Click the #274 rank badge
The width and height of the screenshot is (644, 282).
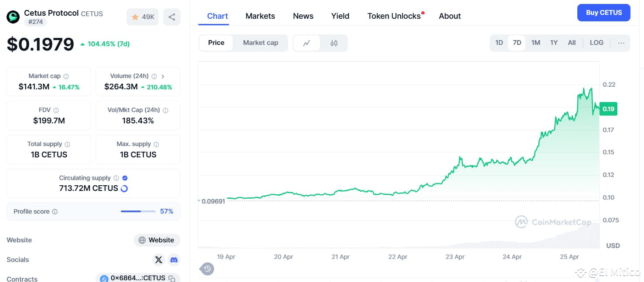35,22
